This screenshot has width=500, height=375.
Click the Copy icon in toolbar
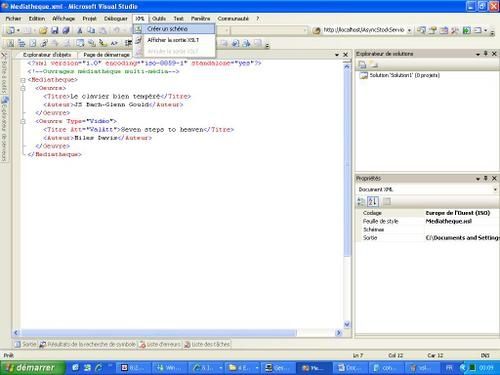click(x=91, y=31)
